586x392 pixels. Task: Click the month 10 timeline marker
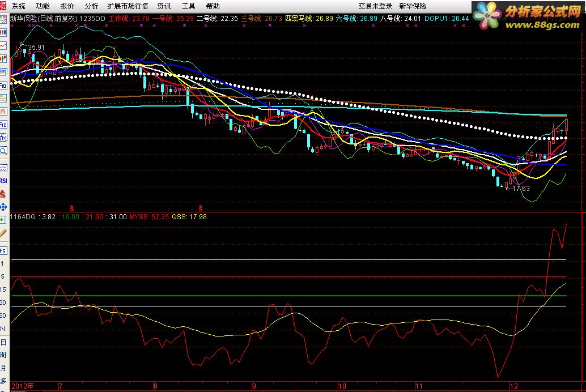point(342,386)
